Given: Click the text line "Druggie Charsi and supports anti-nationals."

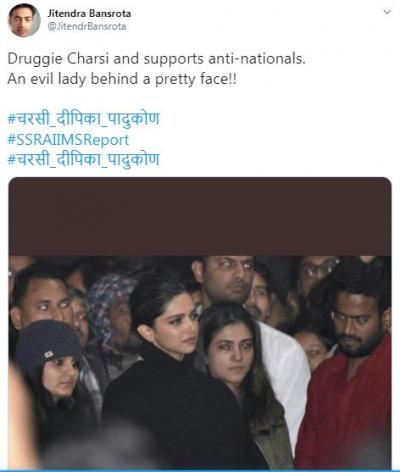Looking at the screenshot, I should (156, 59).
